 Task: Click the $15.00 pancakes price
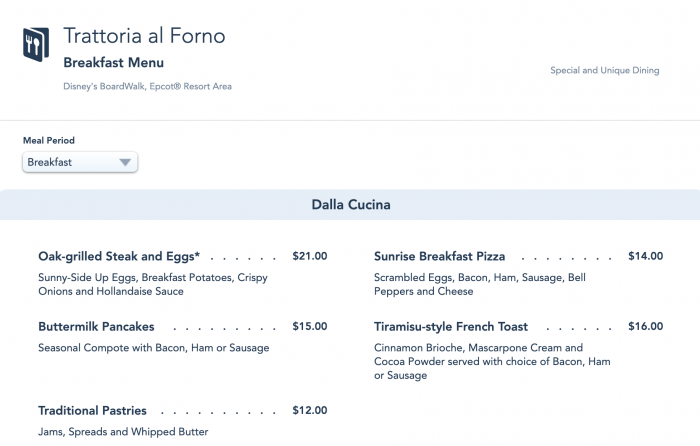click(309, 326)
